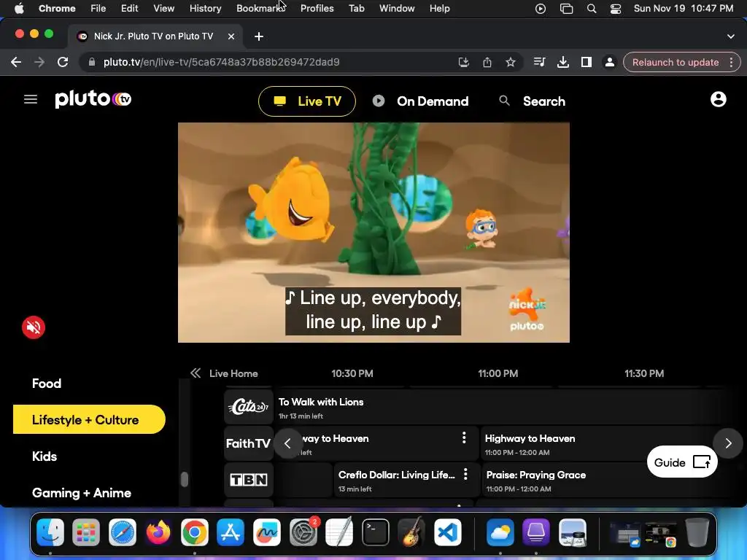747x560 pixels.
Task: Open the Pluto TV hamburger menu
Action: [31, 99]
